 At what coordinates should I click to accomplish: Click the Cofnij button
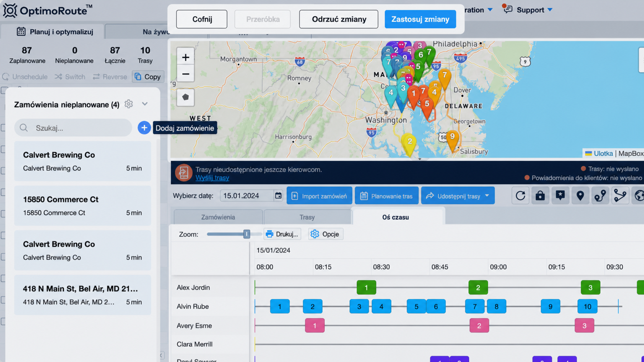(202, 19)
